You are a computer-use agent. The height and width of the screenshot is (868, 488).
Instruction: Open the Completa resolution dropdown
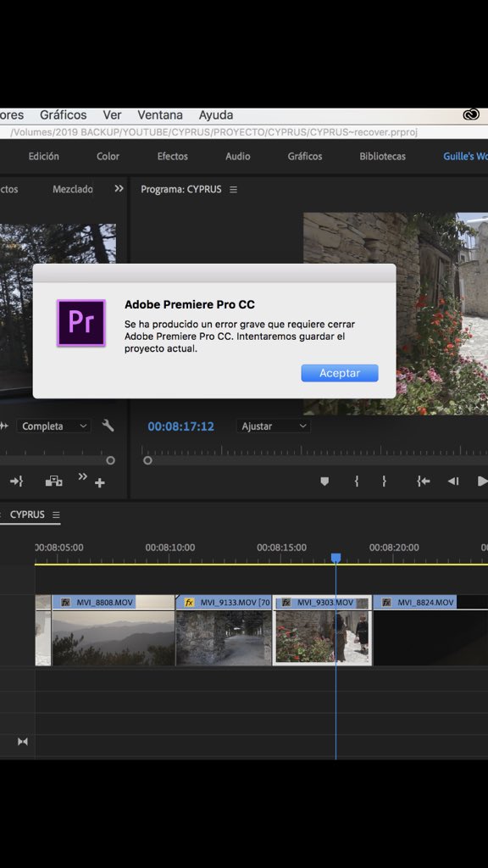(53, 426)
